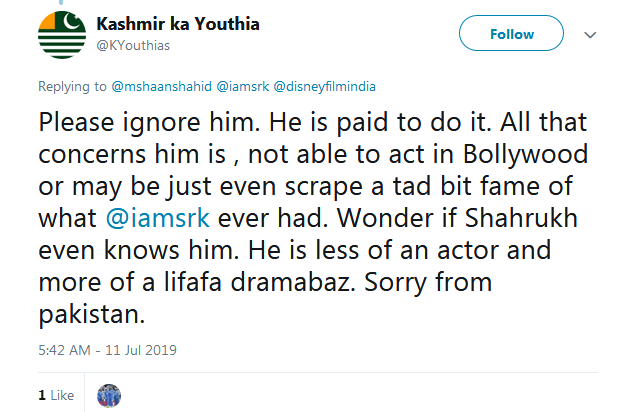View the 1 Like count

pos(56,395)
